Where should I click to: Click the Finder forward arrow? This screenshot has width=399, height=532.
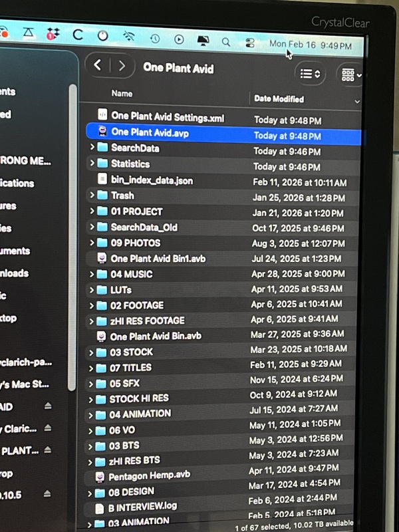122,66
